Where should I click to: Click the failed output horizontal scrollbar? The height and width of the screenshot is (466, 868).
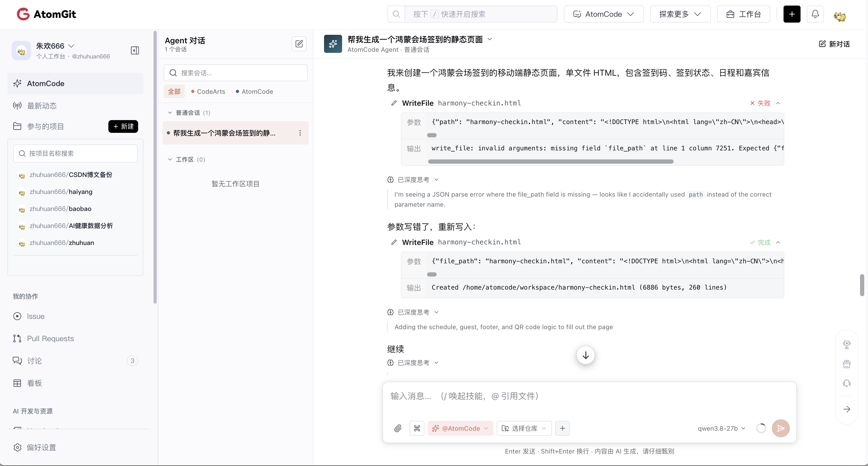tap(550, 162)
